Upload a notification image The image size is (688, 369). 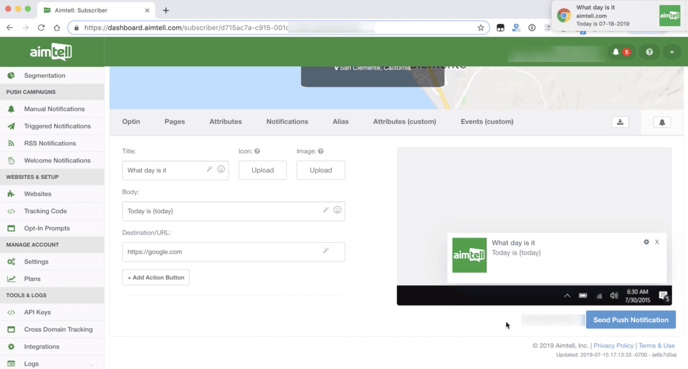tap(321, 170)
